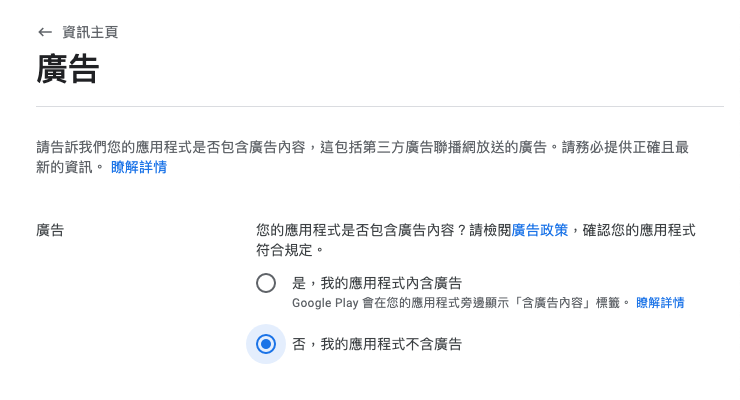This screenshot has height=400, width=740.
Task: Click the intro paragraph starting with 請告訴我們
Action: pos(362,157)
